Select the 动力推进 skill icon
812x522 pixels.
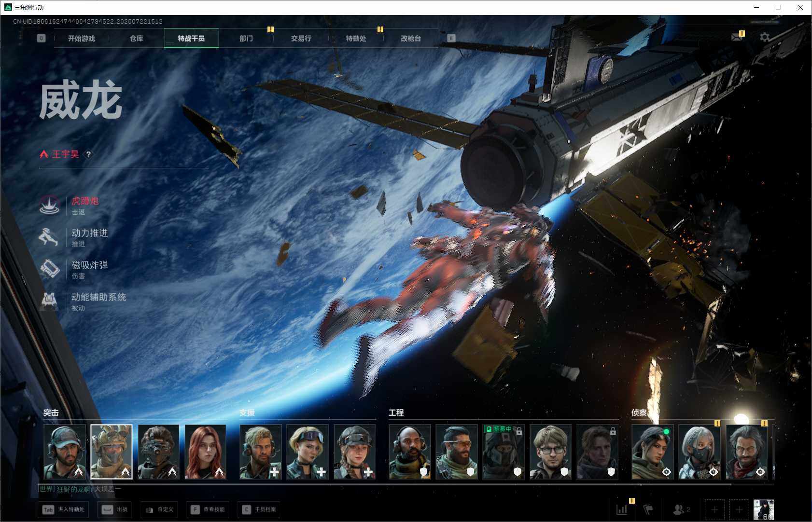point(49,237)
